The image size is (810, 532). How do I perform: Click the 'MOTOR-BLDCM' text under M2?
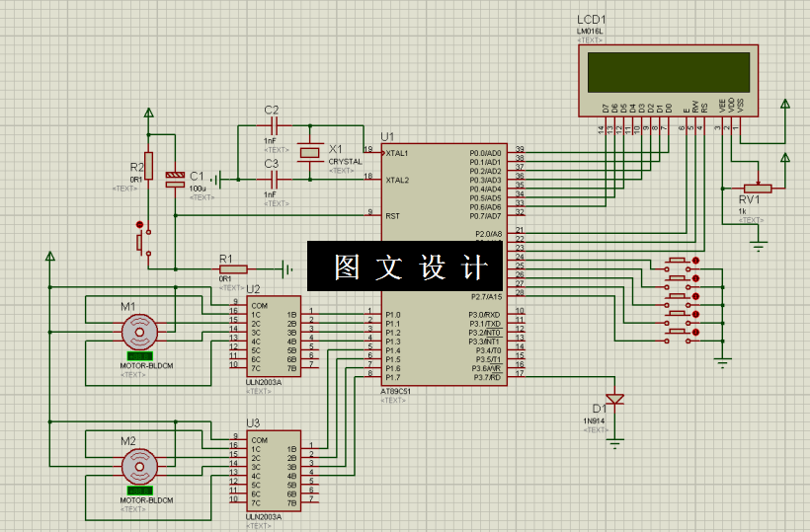click(x=147, y=500)
